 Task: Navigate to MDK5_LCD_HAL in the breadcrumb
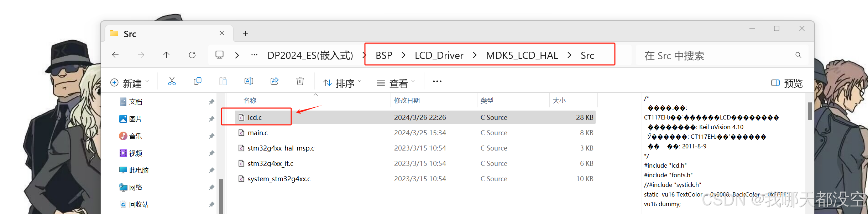coord(522,55)
